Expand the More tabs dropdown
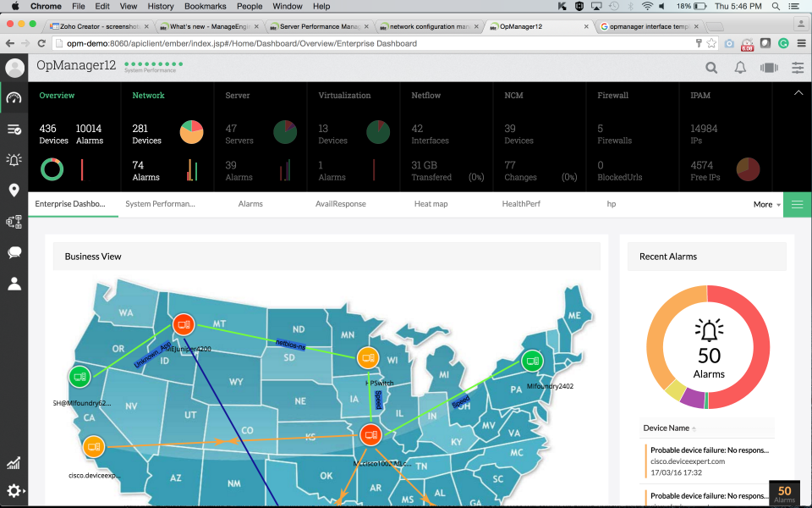Image resolution: width=812 pixels, height=508 pixels. [766, 204]
